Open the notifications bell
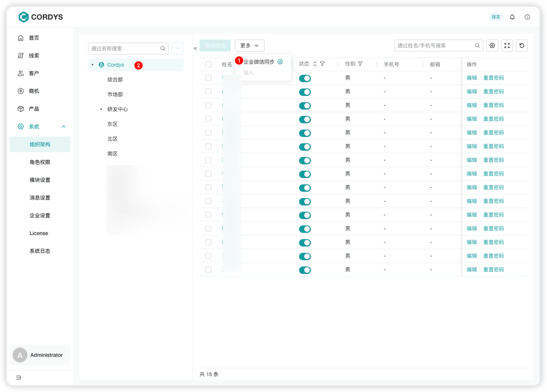547x392 pixels. coord(512,17)
